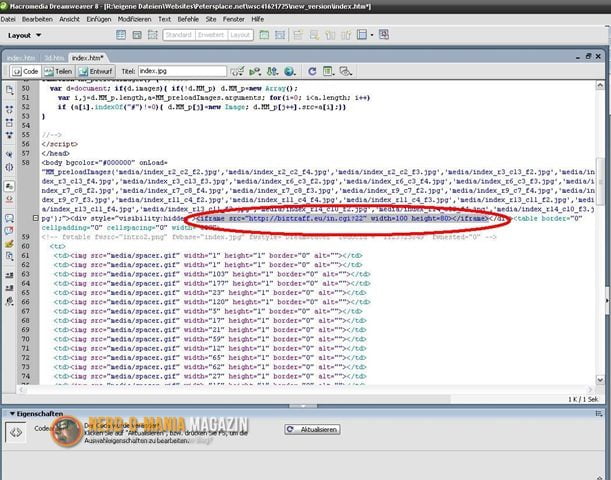Open Preview in Browser globe dropdown
Screen dimensions: 611x480
pos(290,71)
